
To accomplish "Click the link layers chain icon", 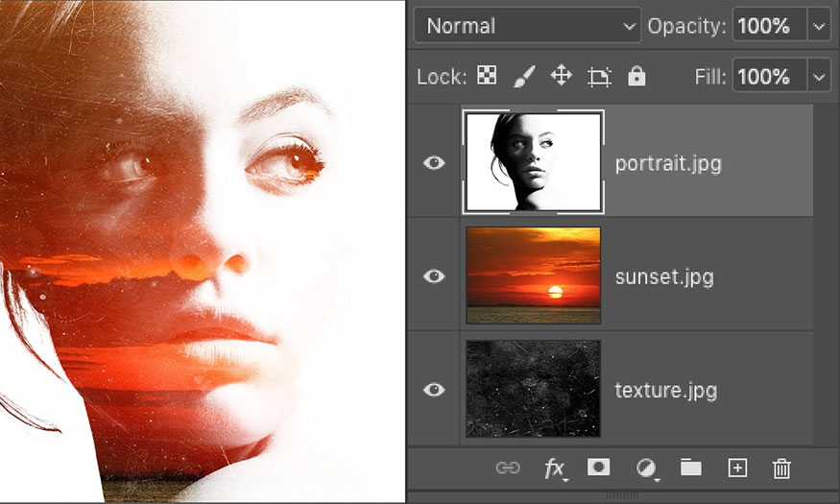I will pos(508,468).
